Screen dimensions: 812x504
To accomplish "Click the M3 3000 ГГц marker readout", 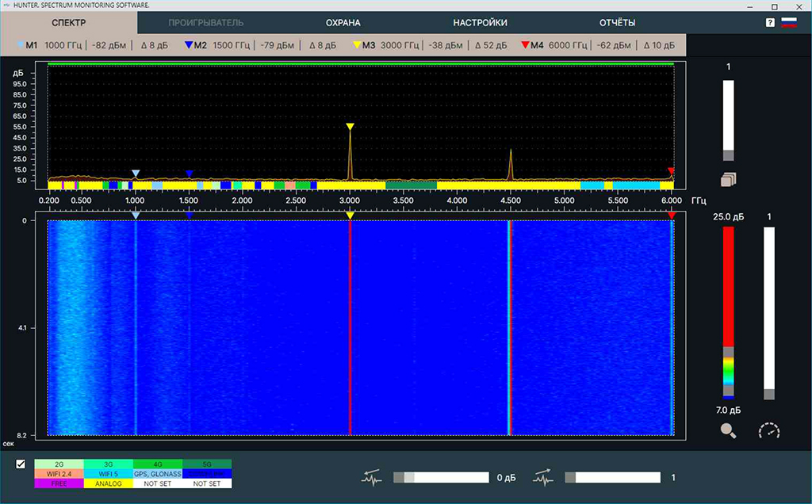I will coord(430,45).
